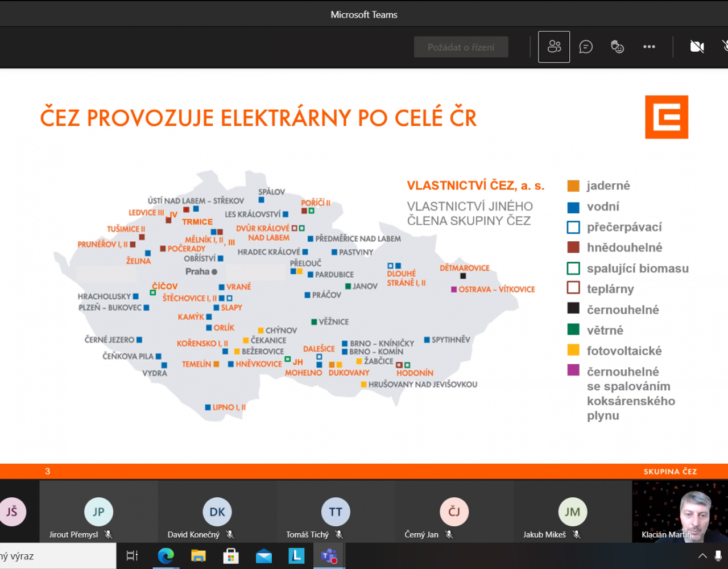Click the taskbar search input field
Image resolution: width=728 pixels, height=569 pixels.
(58, 556)
